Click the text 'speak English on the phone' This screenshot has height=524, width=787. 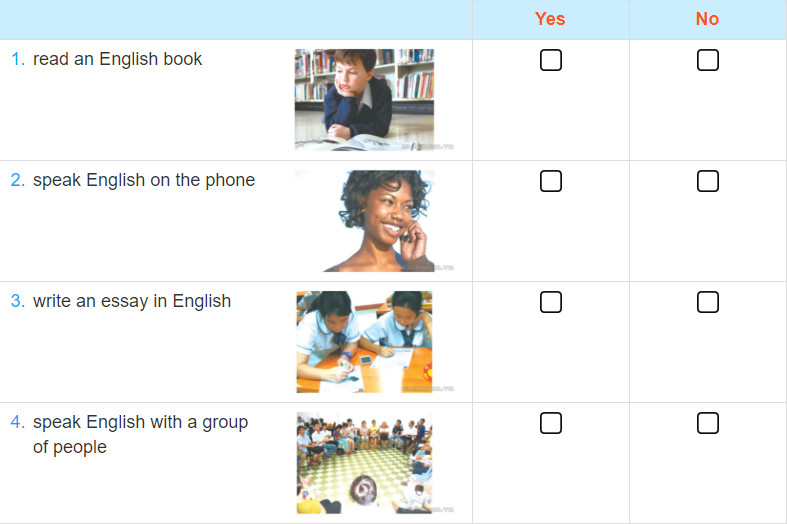[144, 180]
